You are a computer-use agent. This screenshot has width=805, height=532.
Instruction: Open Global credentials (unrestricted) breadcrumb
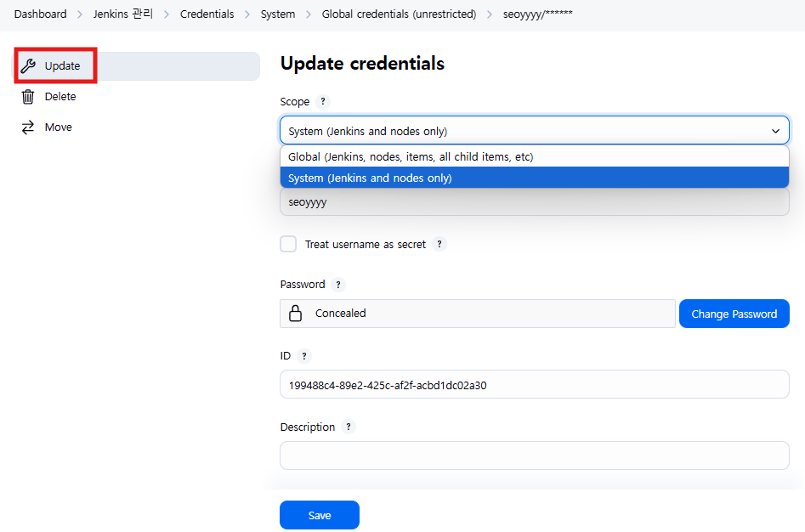point(399,14)
